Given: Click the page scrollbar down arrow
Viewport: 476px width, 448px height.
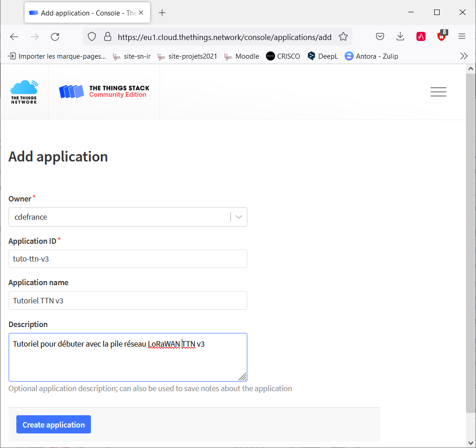Looking at the screenshot, I should click(x=471, y=443).
